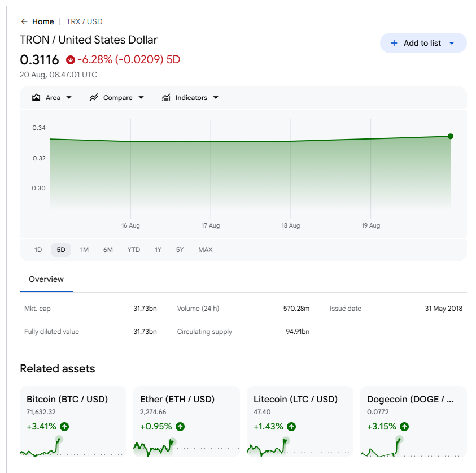Open the Area chart type dropdown arrow
Viewport: 476px width, 473px height.
click(69, 98)
